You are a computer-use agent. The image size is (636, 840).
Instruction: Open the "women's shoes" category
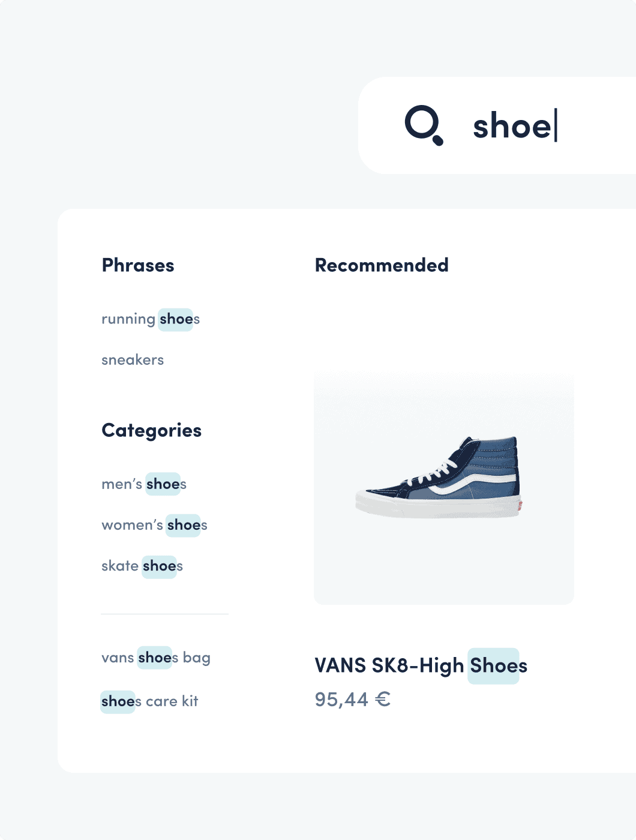pos(154,525)
